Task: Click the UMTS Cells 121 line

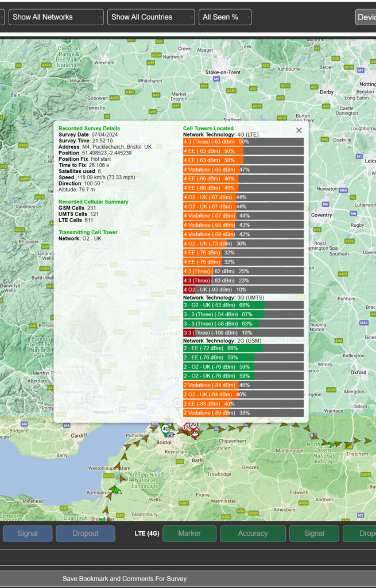Action: coord(79,214)
